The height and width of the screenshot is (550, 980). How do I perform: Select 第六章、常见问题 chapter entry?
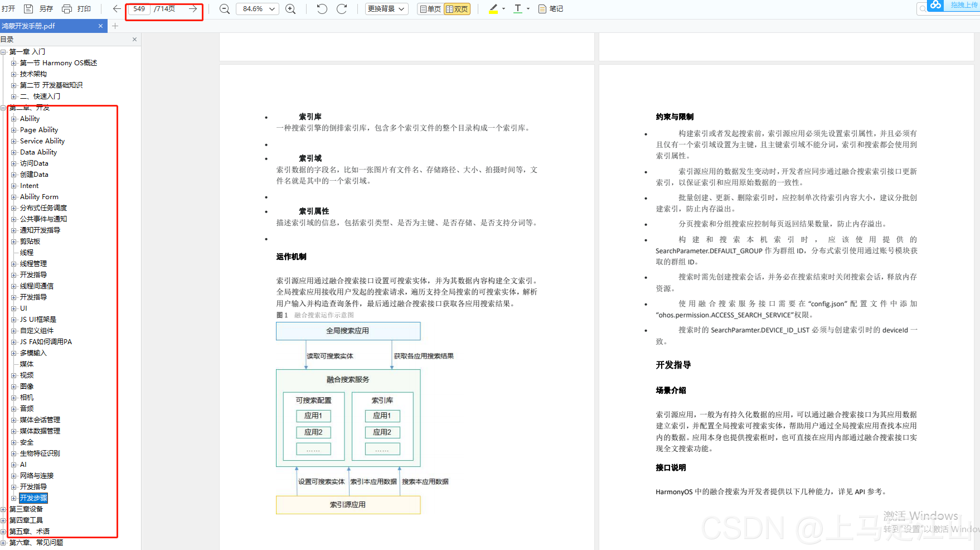pos(36,543)
